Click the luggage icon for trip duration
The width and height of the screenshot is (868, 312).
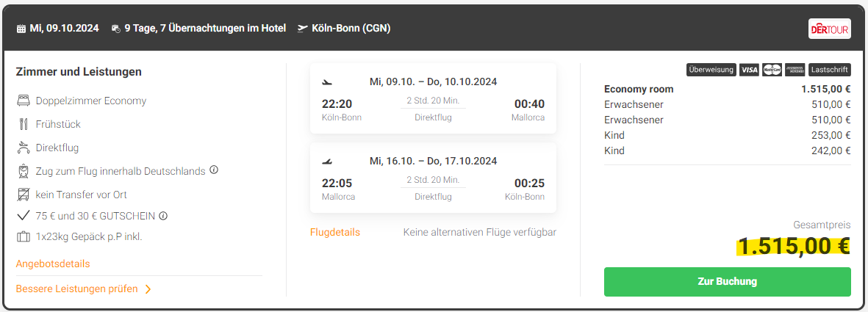click(115, 29)
